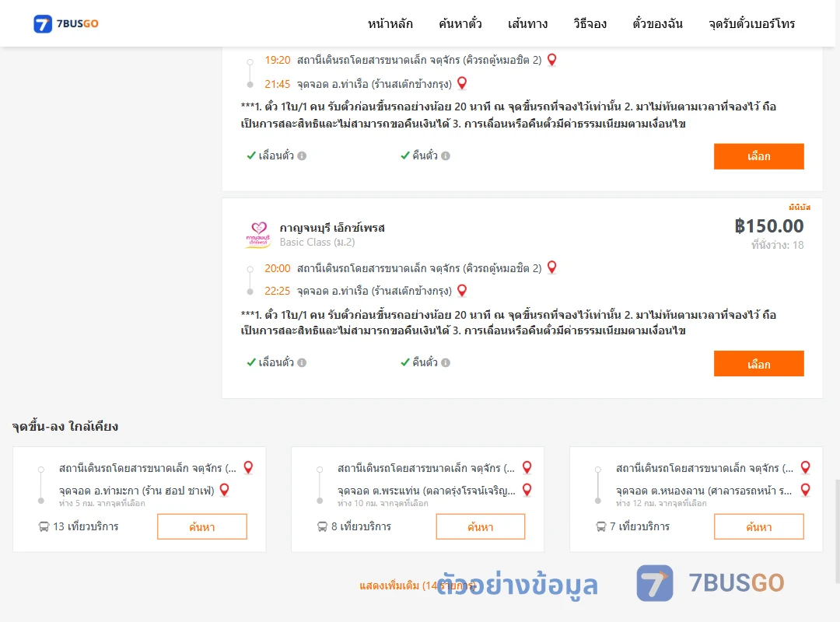
Task: Click คืนตั๋ว label in the 20:00 trip
Action: click(x=425, y=362)
